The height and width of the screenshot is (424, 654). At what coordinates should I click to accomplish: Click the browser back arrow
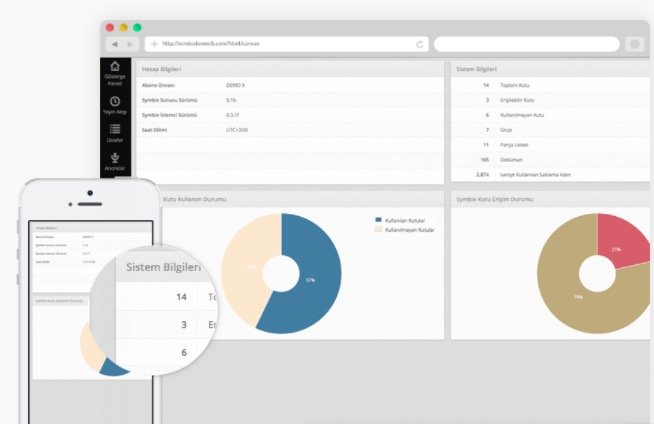pyautogui.click(x=114, y=44)
